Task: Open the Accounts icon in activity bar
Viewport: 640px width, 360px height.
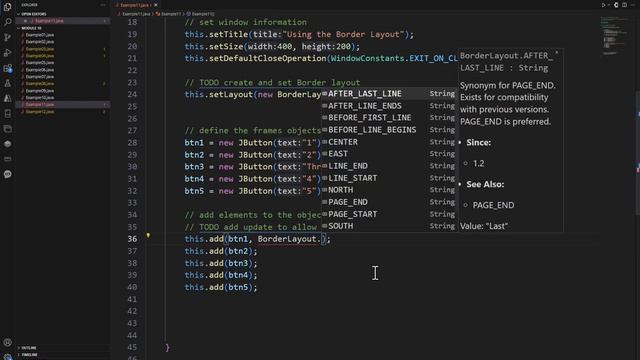Action: [7, 342]
